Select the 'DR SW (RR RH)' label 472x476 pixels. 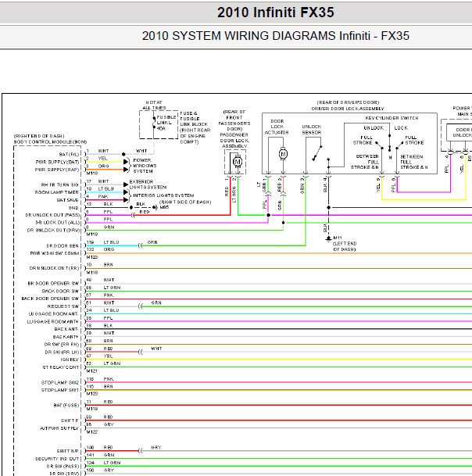click(62, 344)
